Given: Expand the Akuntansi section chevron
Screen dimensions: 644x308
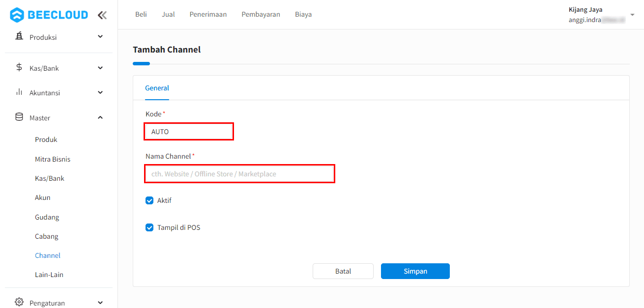Looking at the screenshot, I should click(100, 92).
